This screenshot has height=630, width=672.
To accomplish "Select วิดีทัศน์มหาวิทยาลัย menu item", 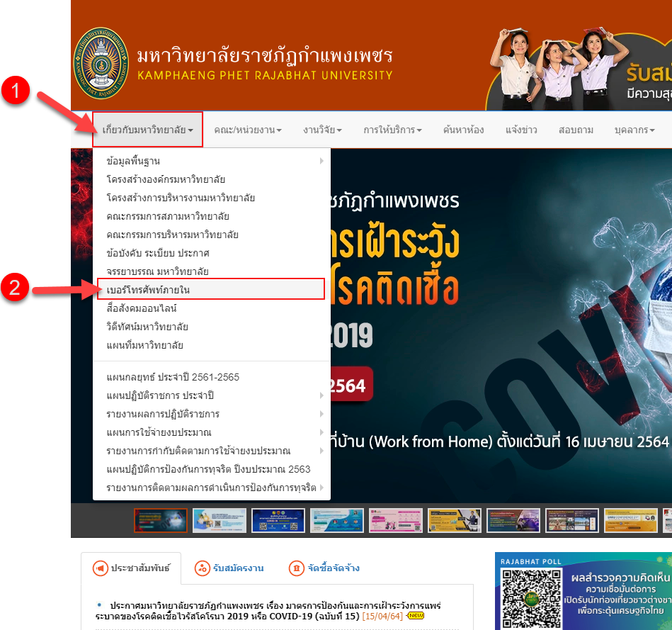I will pos(212,327).
